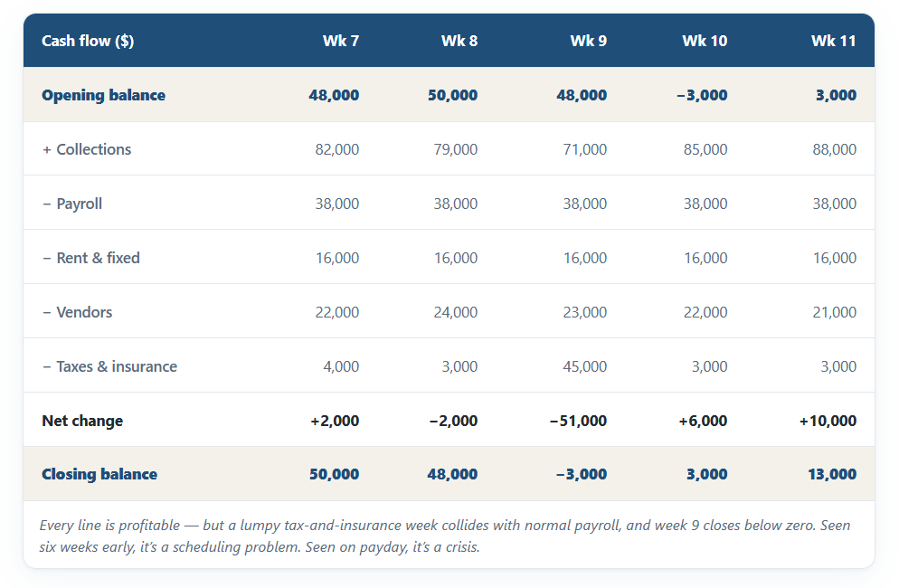
Task: Select the Payroll row label
Action: (x=72, y=204)
